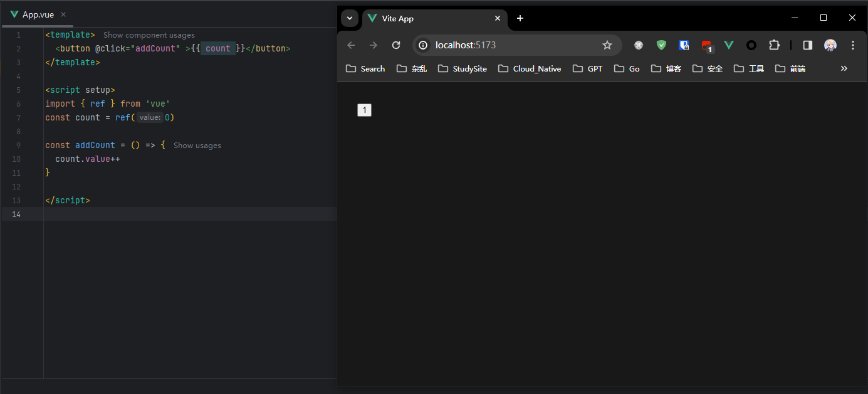868x394 pixels.
Task: View site information for localhost
Action: pyautogui.click(x=423, y=45)
